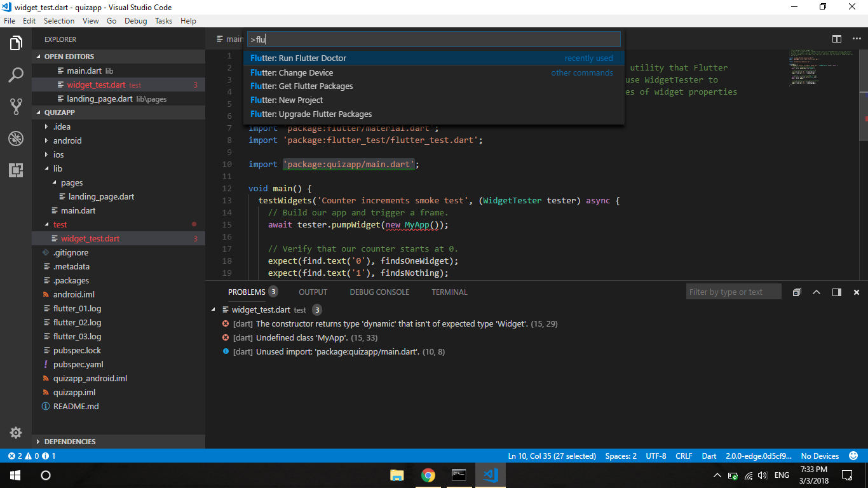Open the Manage gear icon at bottom left
Image resolution: width=868 pixels, height=488 pixels.
click(16, 432)
